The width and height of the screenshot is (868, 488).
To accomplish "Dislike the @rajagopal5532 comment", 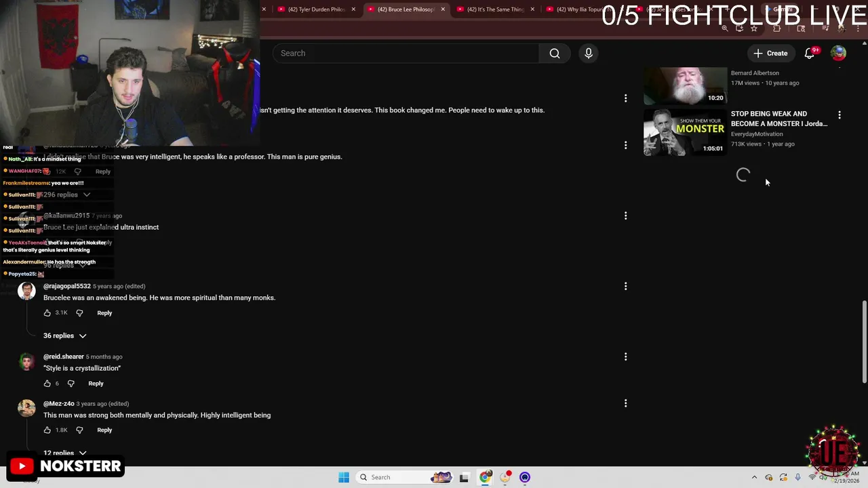I will pyautogui.click(x=79, y=313).
